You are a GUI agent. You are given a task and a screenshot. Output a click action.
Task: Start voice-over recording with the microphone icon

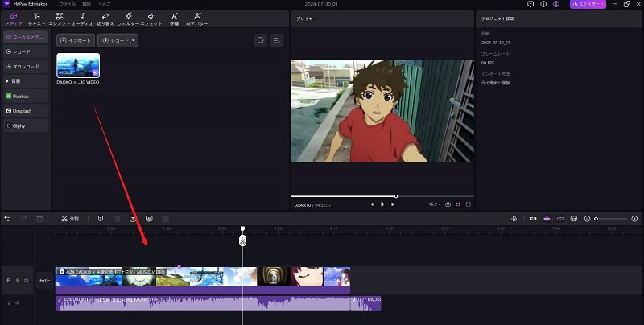pos(514,219)
